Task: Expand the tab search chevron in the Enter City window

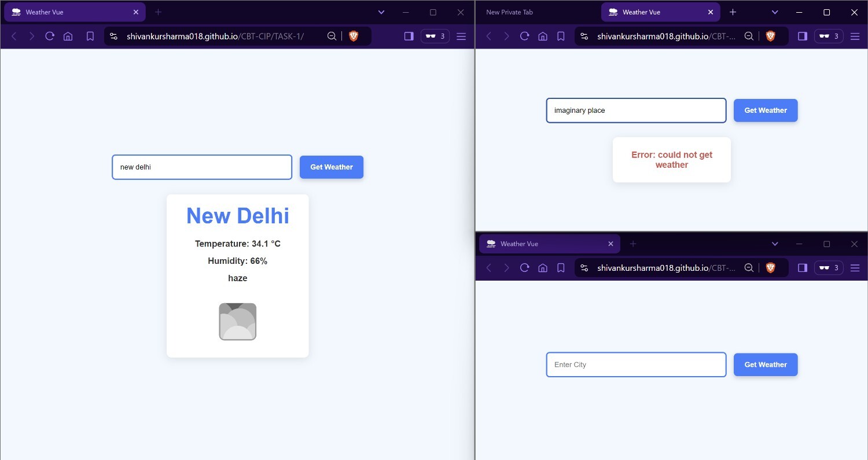Action: pos(775,244)
